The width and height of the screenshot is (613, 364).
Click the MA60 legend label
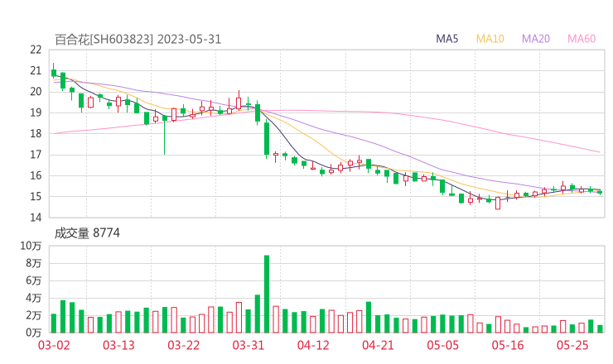tap(582, 39)
